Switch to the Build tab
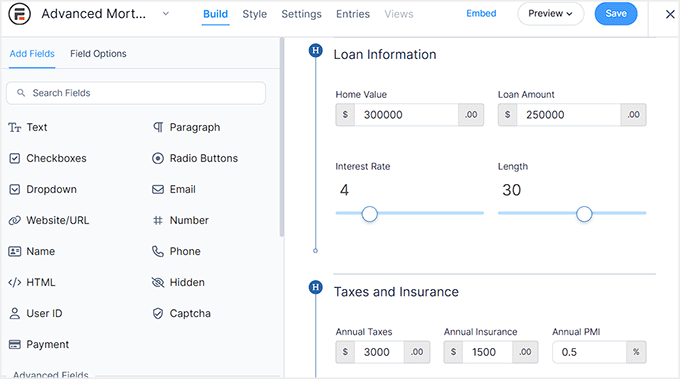Image resolution: width=680 pixels, height=379 pixels. tap(216, 14)
